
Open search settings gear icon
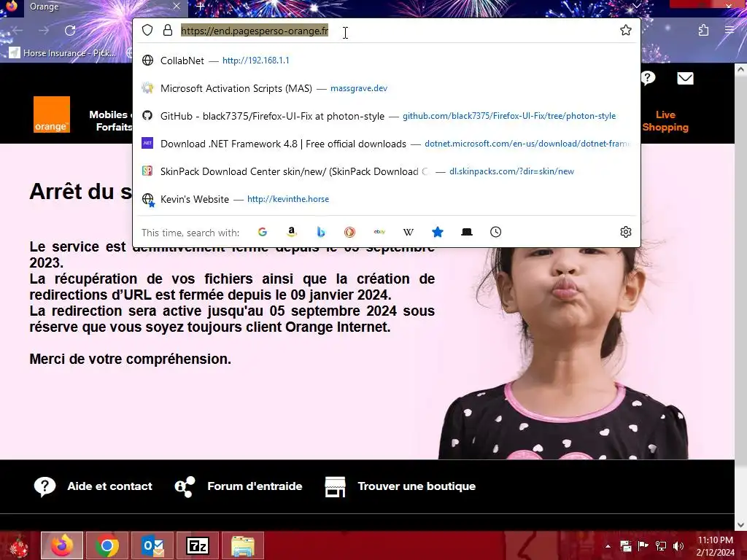pos(625,232)
